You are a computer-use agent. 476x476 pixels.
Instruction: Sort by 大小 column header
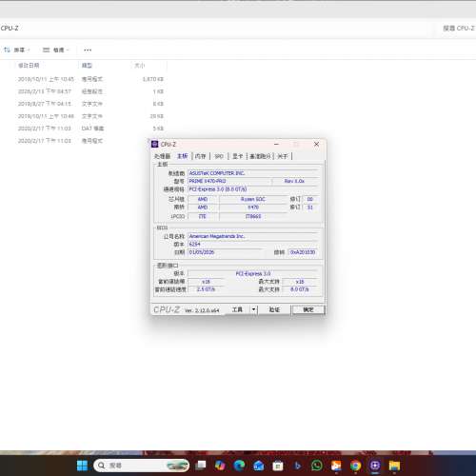pos(140,66)
